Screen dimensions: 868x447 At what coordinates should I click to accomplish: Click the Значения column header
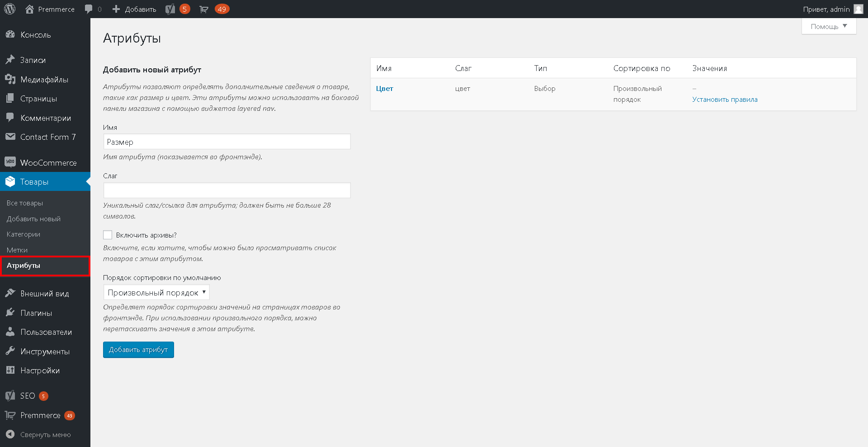710,68
